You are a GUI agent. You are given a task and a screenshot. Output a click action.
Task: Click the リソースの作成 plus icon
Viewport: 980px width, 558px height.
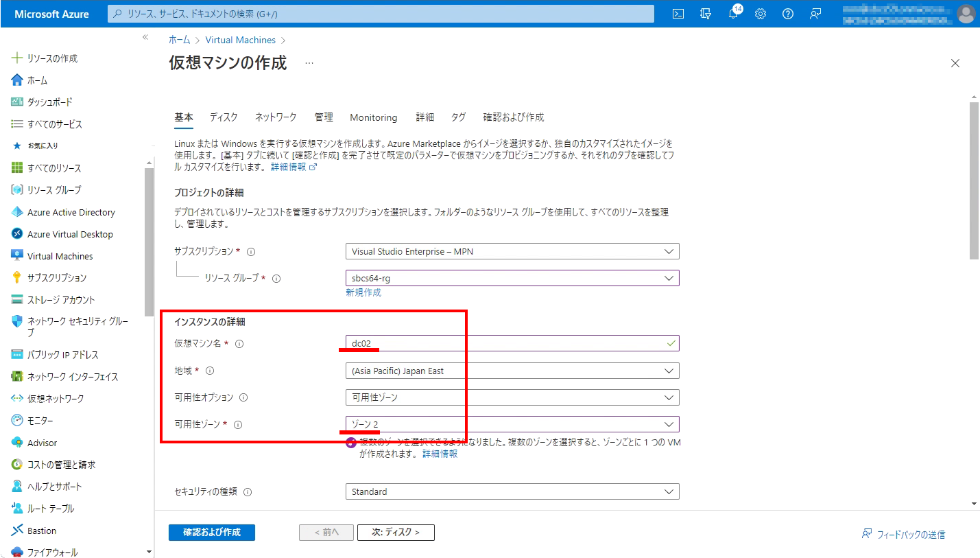17,58
